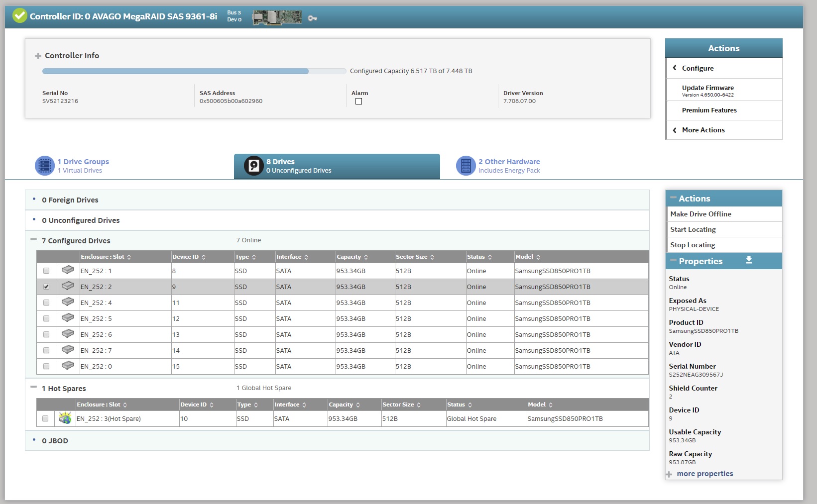Click the drive icon for EN_252 : 5

68,318
